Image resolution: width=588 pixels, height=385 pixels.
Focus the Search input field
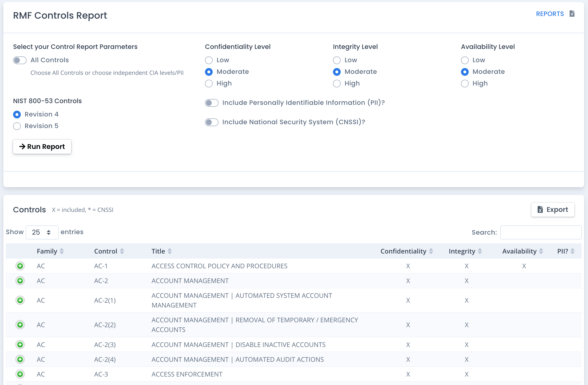click(541, 232)
